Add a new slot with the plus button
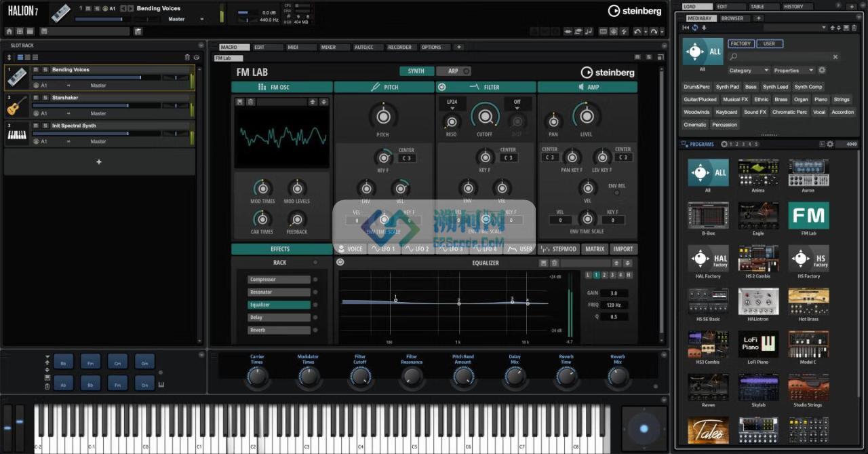Screen dimensions: 868x454 coord(99,162)
